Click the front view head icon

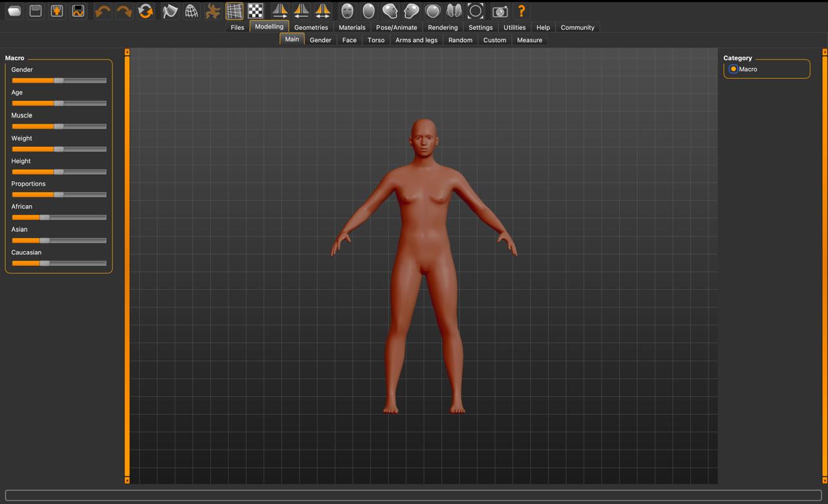pos(347,11)
